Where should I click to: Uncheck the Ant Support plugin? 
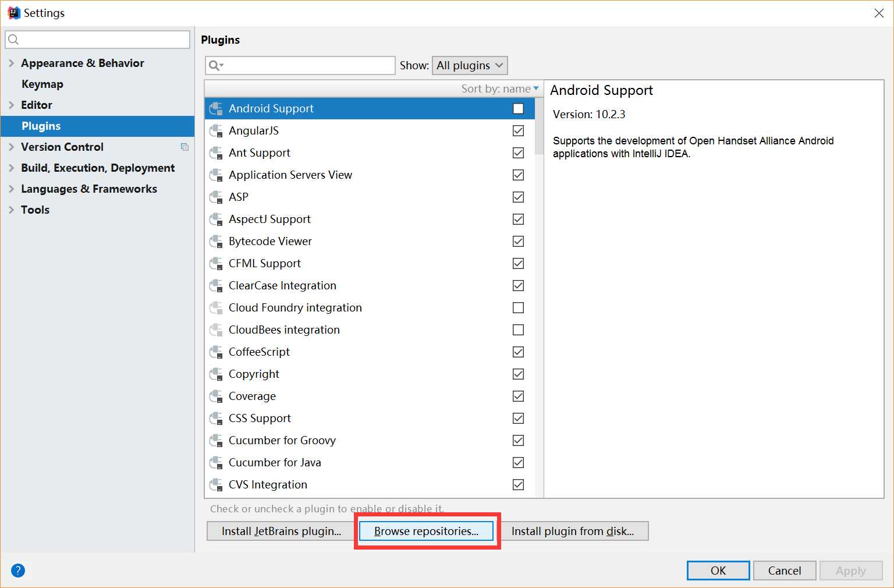[518, 153]
